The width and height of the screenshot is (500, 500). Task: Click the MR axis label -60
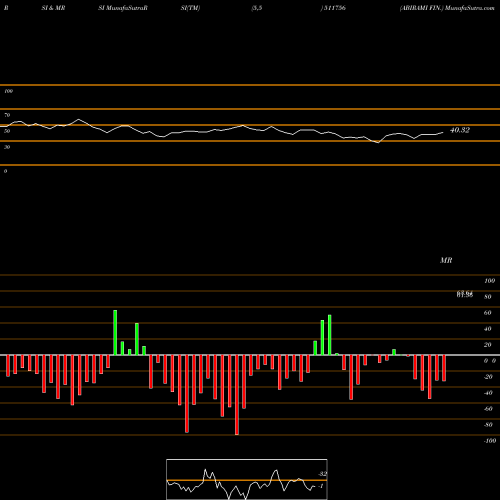click(x=488, y=409)
